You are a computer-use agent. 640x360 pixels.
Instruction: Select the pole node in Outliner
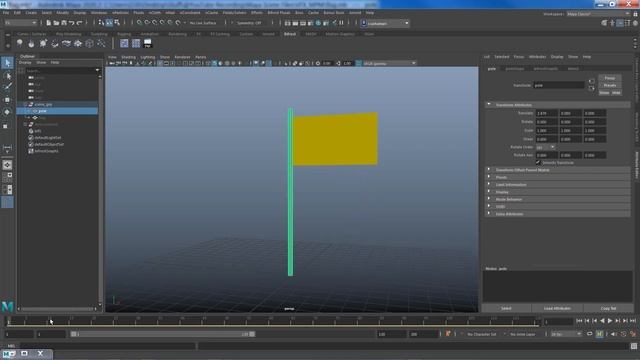[57, 111]
